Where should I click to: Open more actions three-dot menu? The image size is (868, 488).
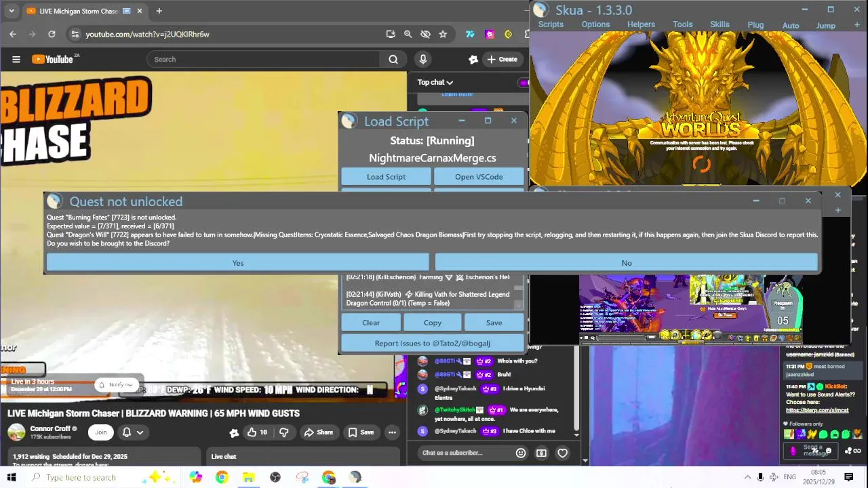(392, 432)
